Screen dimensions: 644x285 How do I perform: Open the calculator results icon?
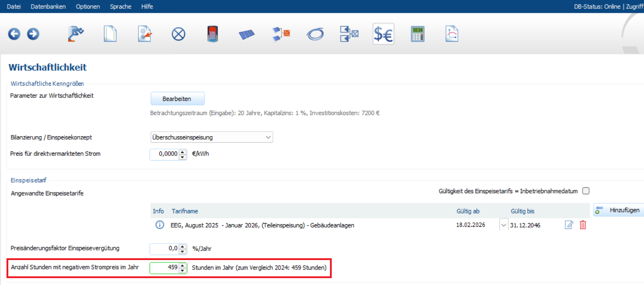(417, 34)
